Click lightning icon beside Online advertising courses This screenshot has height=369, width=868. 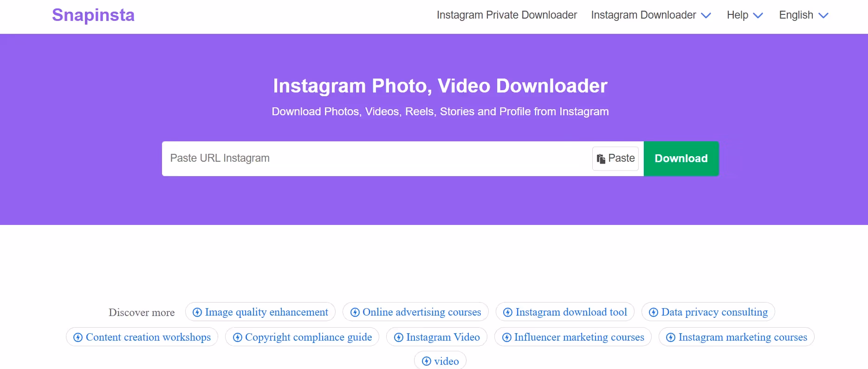coord(355,312)
